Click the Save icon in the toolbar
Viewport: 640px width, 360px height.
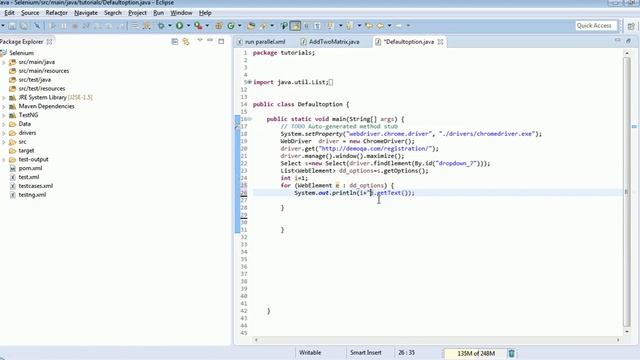pos(12,26)
